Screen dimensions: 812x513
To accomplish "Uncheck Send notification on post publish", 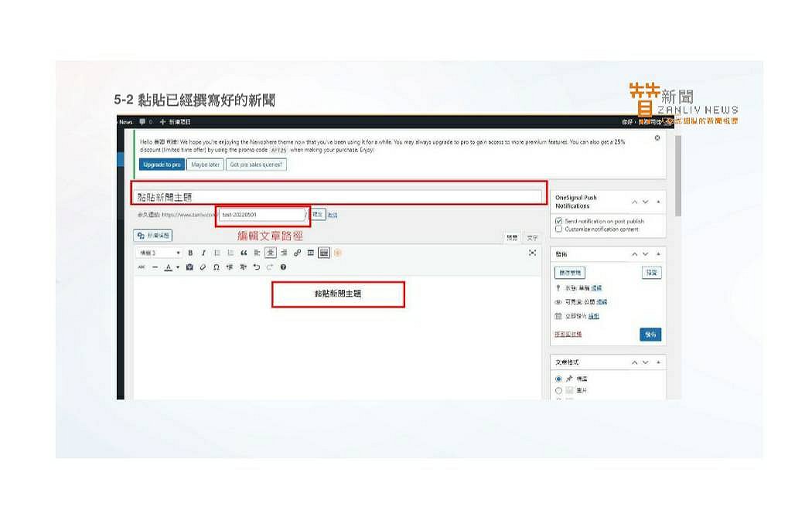I will pyautogui.click(x=559, y=221).
